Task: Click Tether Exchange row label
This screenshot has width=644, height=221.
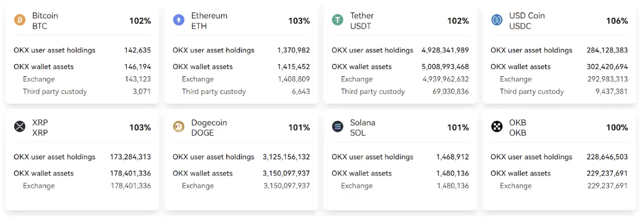Action: 356,79
